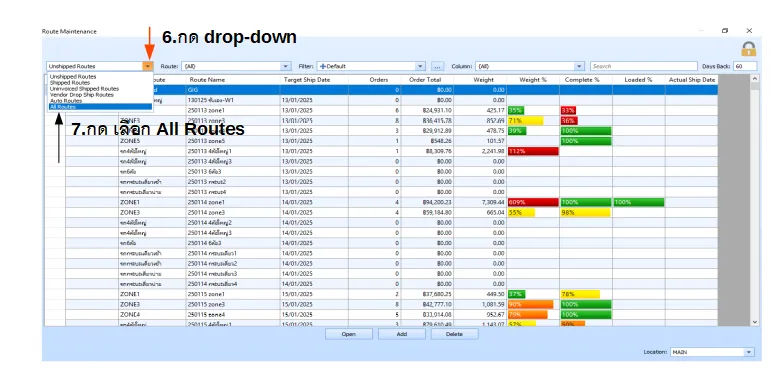Click order total ฿59,184.80 cell

coord(427,212)
